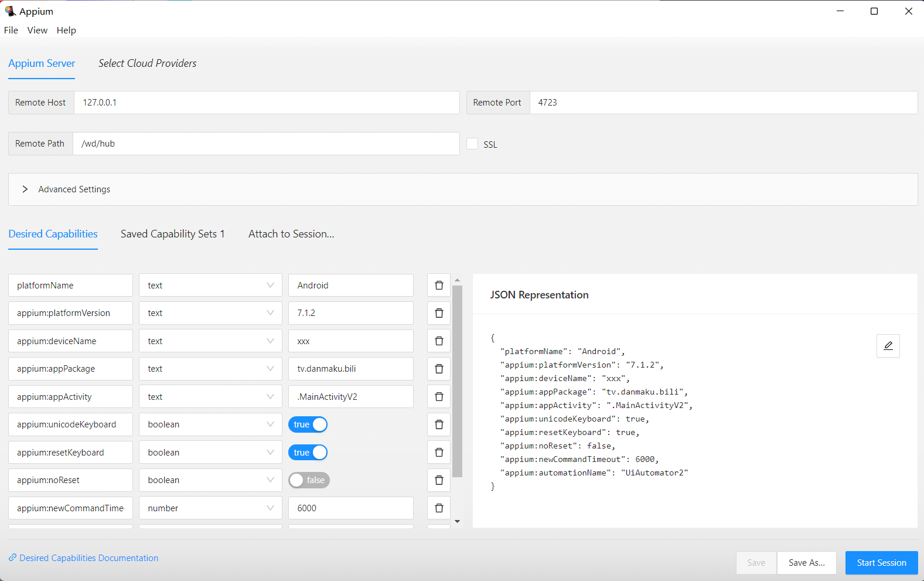This screenshot has width=924, height=581.
Task: Click the Start Session button
Action: coord(881,563)
